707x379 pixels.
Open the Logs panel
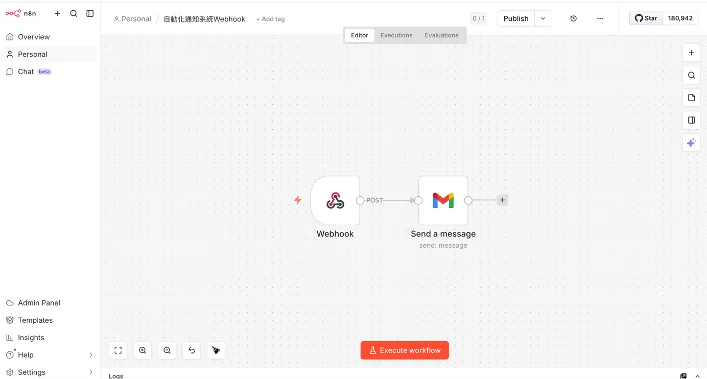click(116, 376)
